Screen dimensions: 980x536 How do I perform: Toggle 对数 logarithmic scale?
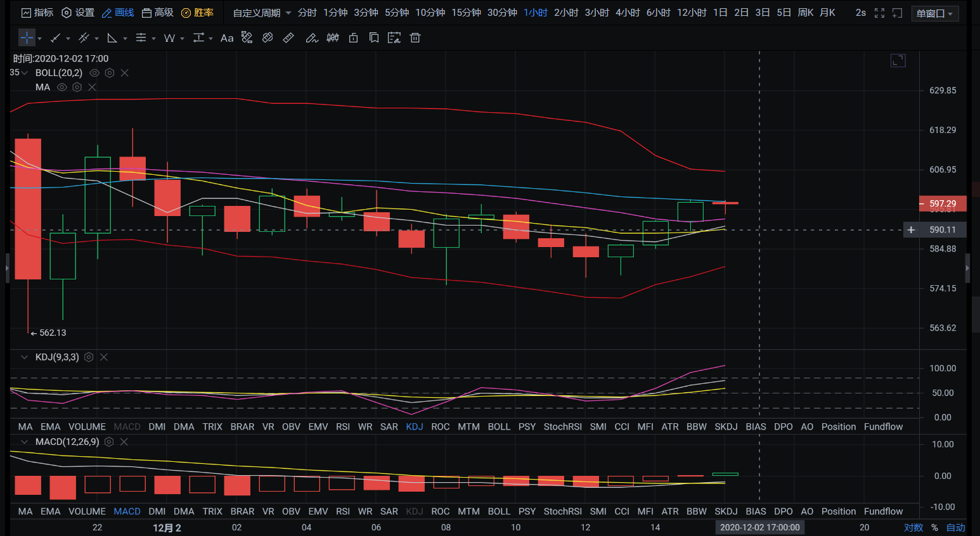pyautogui.click(x=913, y=527)
